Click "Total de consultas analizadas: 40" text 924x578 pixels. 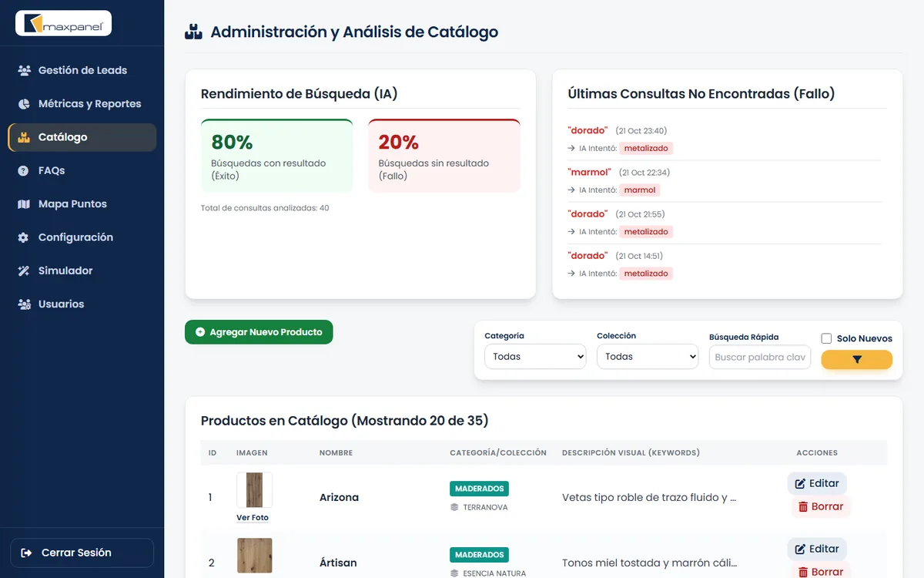coord(265,208)
